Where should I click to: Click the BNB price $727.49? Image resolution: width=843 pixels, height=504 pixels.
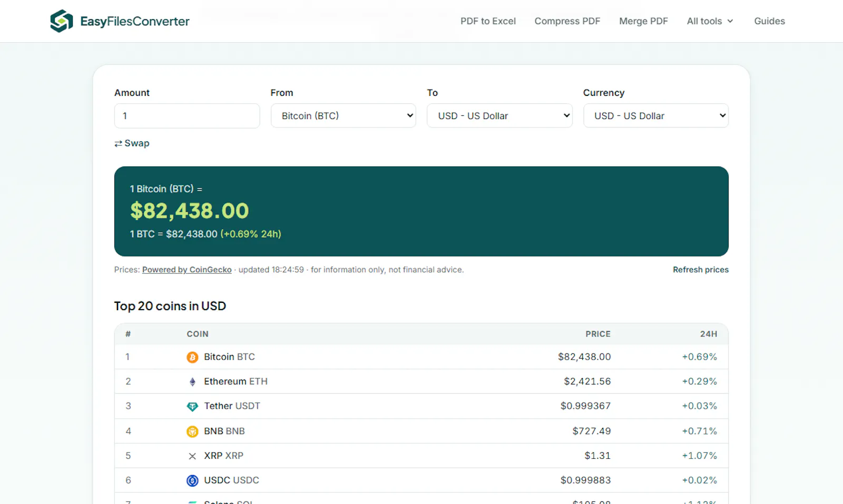point(592,431)
